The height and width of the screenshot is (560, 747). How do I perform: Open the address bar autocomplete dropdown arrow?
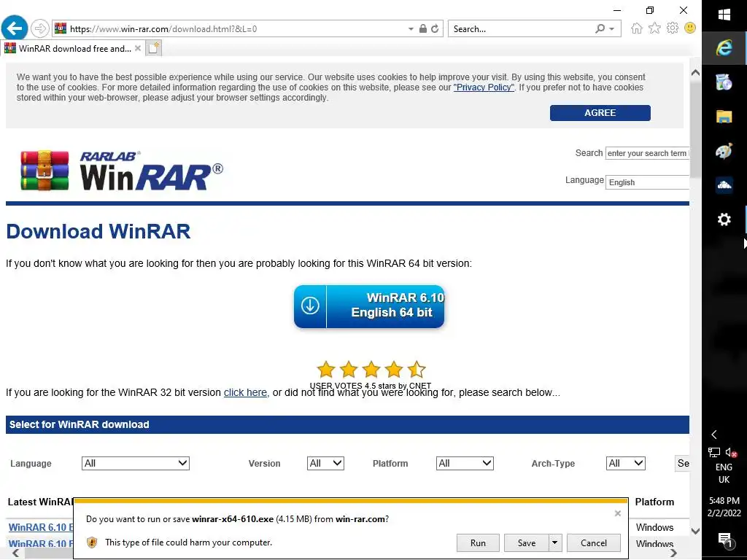pyautogui.click(x=411, y=29)
